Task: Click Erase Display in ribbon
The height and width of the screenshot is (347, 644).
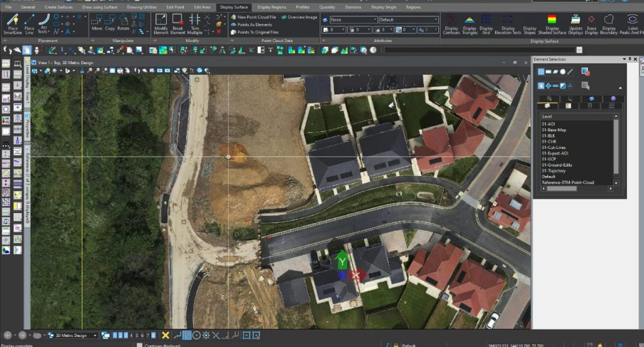Action: 591,25
